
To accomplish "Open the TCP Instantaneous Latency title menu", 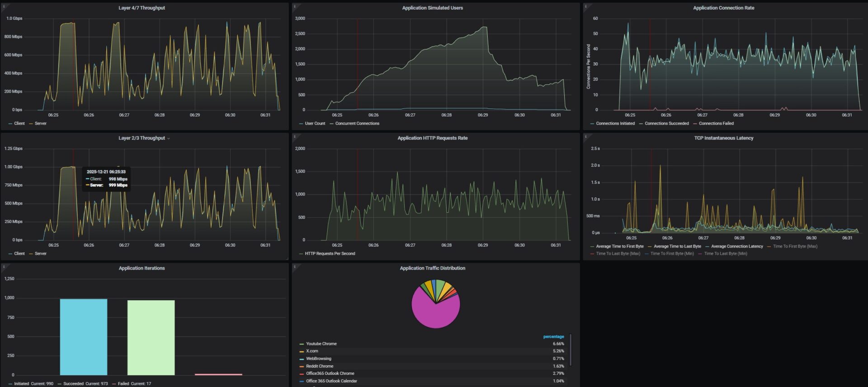I will pyautogui.click(x=723, y=138).
